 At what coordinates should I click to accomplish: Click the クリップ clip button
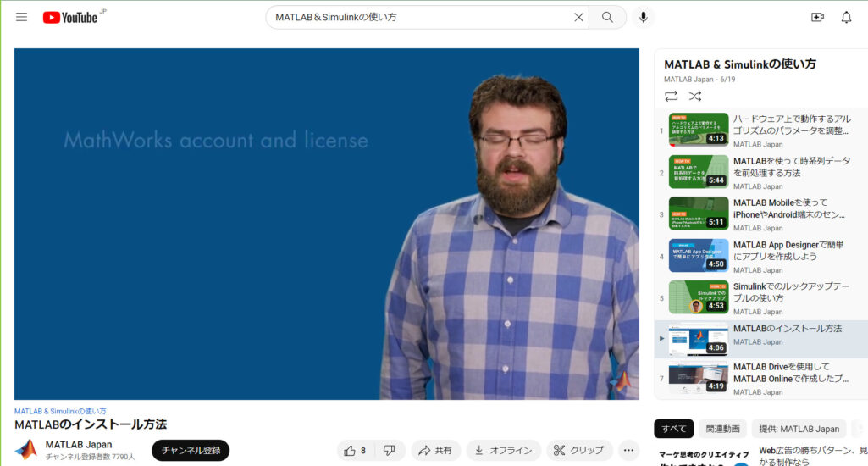tap(579, 451)
